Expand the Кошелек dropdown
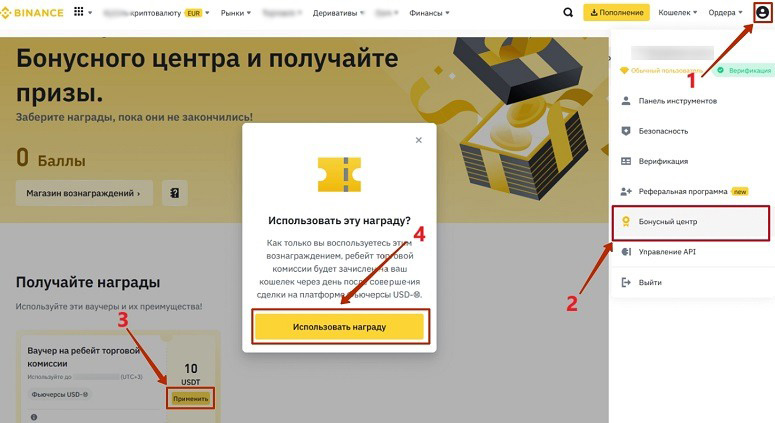 point(677,12)
